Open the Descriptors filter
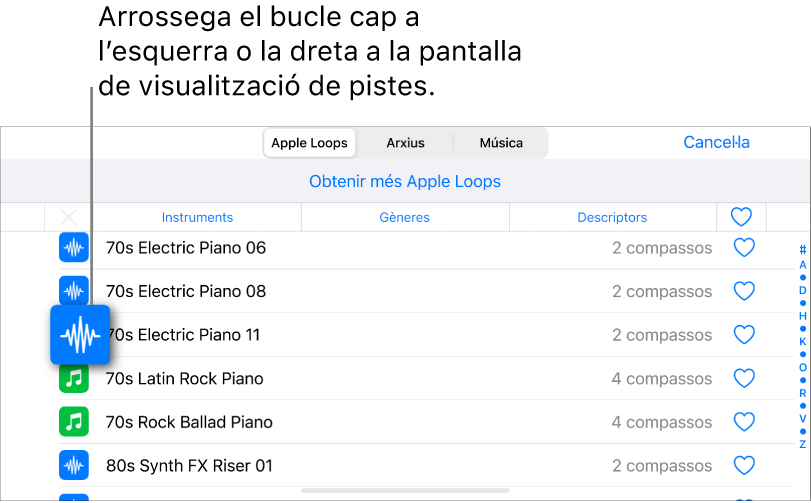Screen dimensions: 811x503 pos(612,217)
